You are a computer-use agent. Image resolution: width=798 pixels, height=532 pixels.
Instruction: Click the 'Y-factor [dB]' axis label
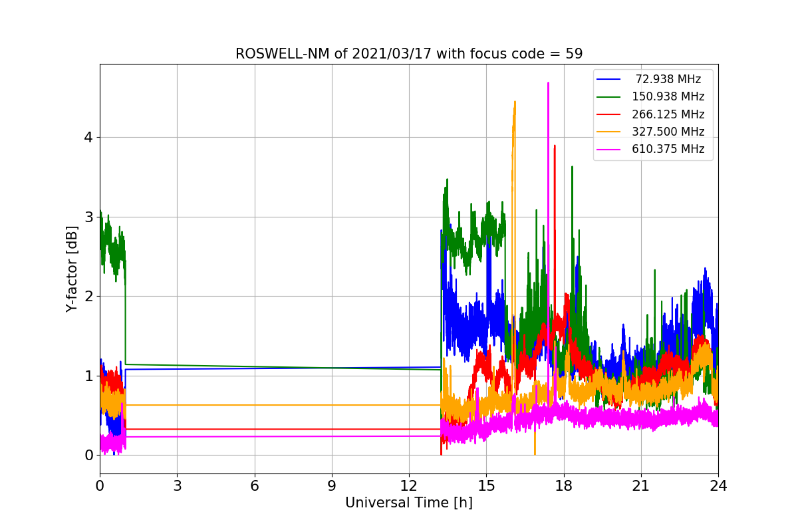click(72, 269)
